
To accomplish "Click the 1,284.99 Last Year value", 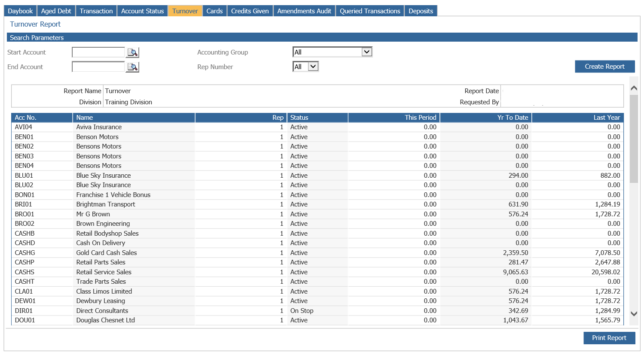I will (607, 311).
